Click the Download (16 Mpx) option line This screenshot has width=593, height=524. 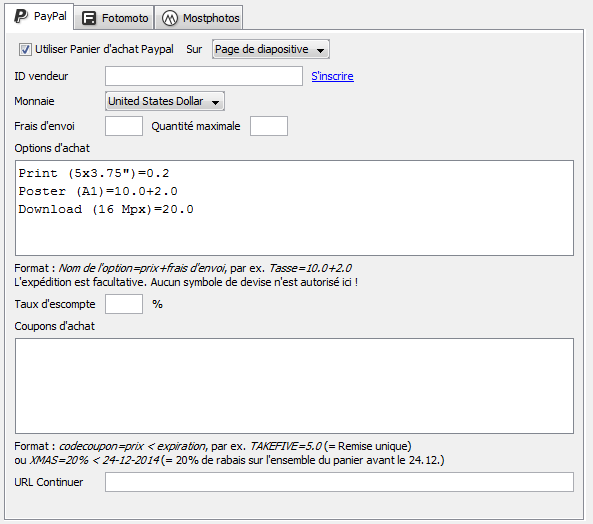coord(106,209)
